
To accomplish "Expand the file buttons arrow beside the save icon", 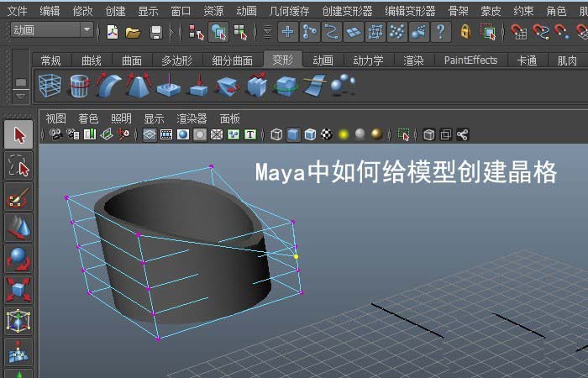I will 172,32.
